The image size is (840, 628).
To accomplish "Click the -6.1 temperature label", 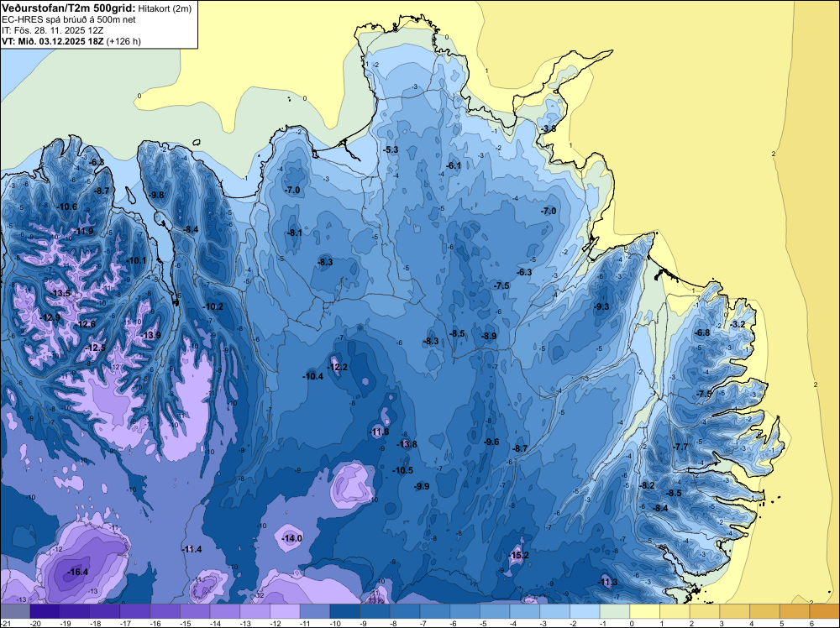I will 454,165.
